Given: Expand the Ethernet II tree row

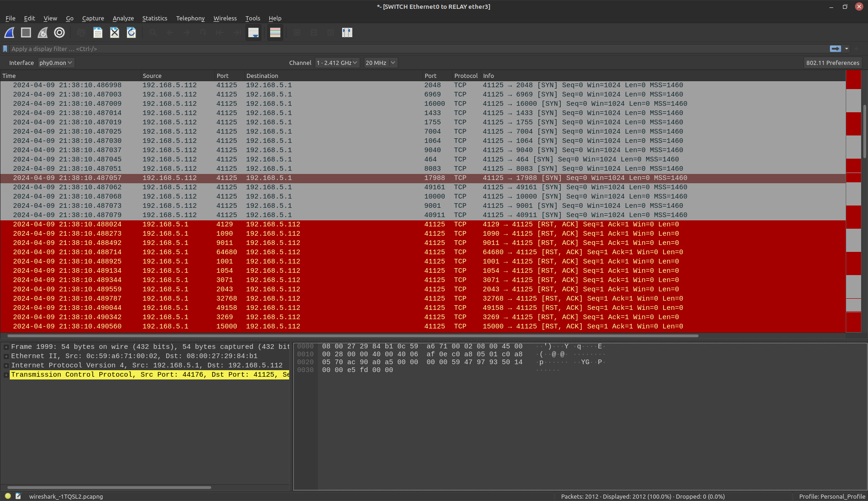Looking at the screenshot, I should point(6,356).
